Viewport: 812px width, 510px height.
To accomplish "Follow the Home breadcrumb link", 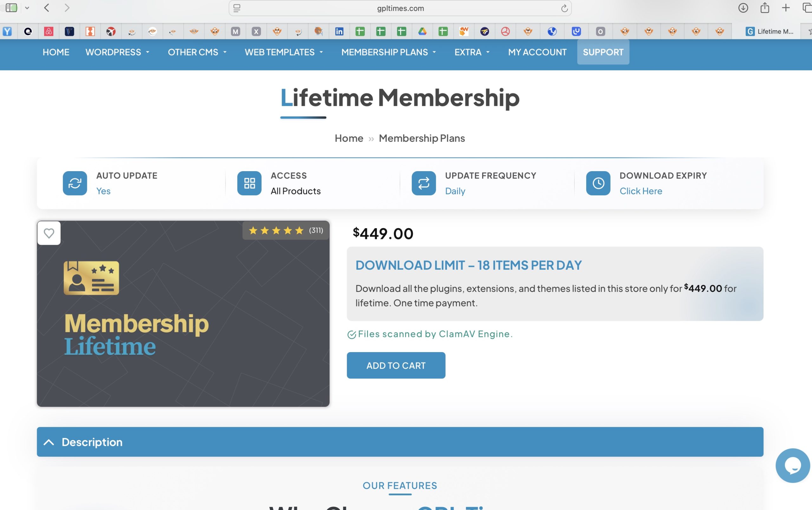I will tap(349, 138).
